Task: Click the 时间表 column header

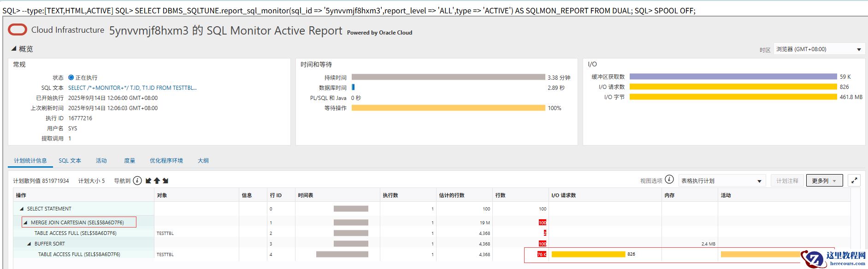Action: [337, 195]
